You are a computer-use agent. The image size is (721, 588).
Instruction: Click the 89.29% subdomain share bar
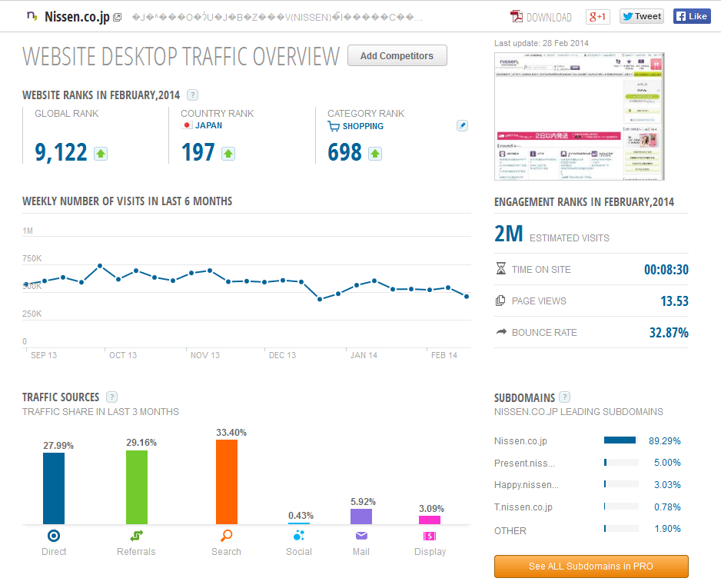(621, 440)
